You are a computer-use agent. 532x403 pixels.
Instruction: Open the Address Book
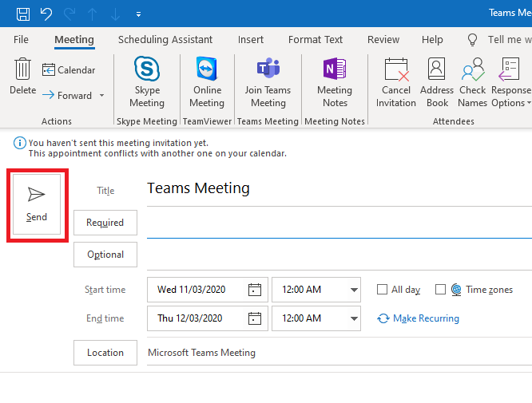point(437,82)
